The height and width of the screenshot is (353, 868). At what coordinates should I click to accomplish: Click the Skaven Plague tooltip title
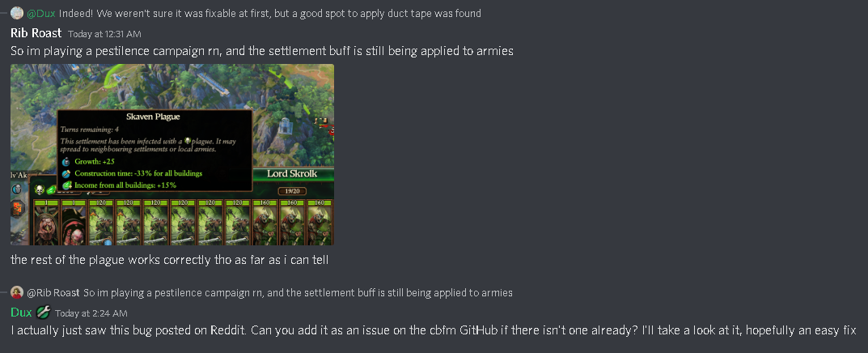click(x=154, y=117)
